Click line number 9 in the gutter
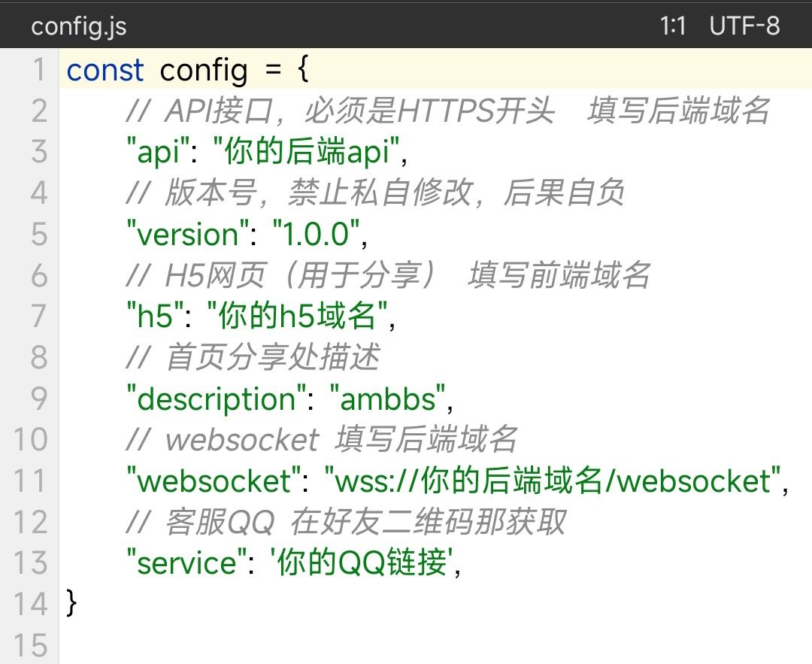Viewport: 812px width, 664px height. [38, 399]
